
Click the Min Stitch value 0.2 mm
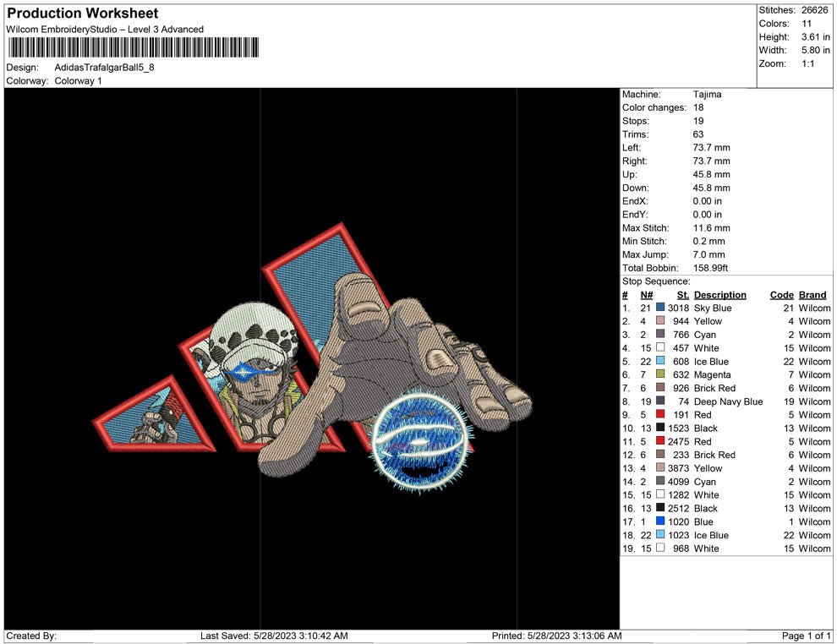click(708, 241)
